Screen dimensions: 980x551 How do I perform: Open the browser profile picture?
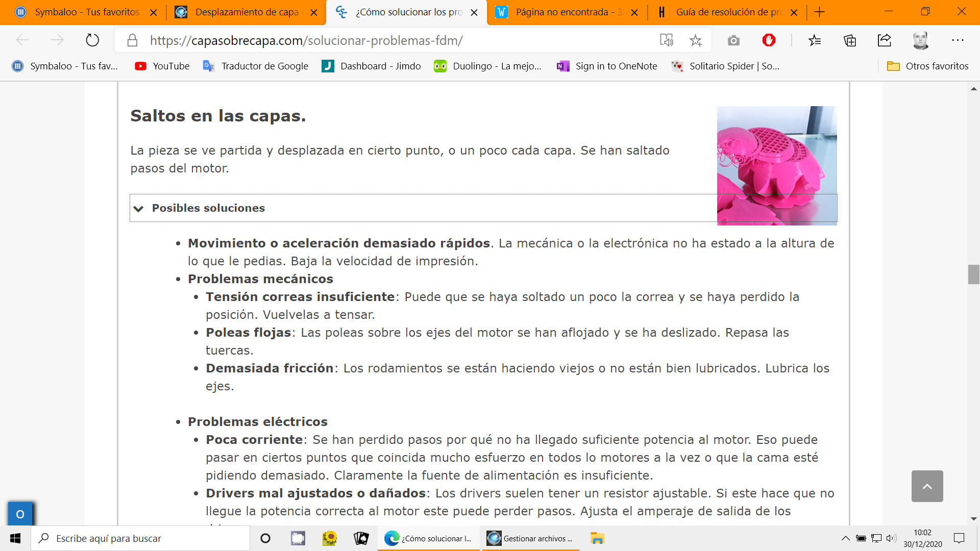[x=921, y=40]
